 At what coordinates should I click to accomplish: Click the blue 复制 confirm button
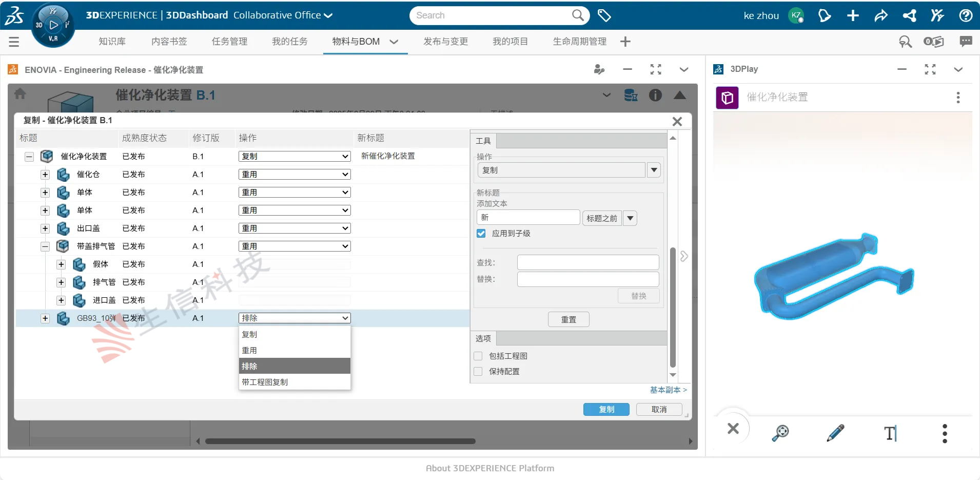(606, 409)
